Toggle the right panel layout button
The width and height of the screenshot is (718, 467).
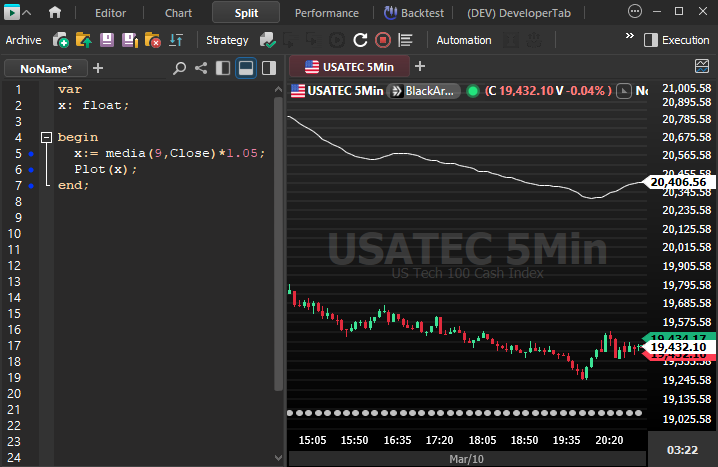click(x=269, y=68)
